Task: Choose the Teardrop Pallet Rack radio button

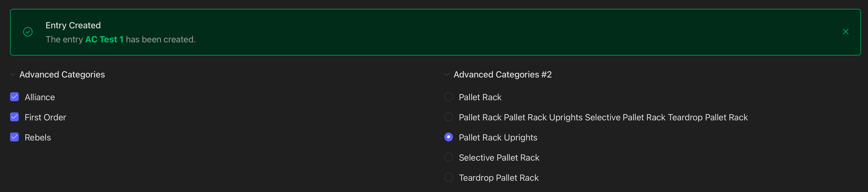Action: pyautogui.click(x=449, y=177)
